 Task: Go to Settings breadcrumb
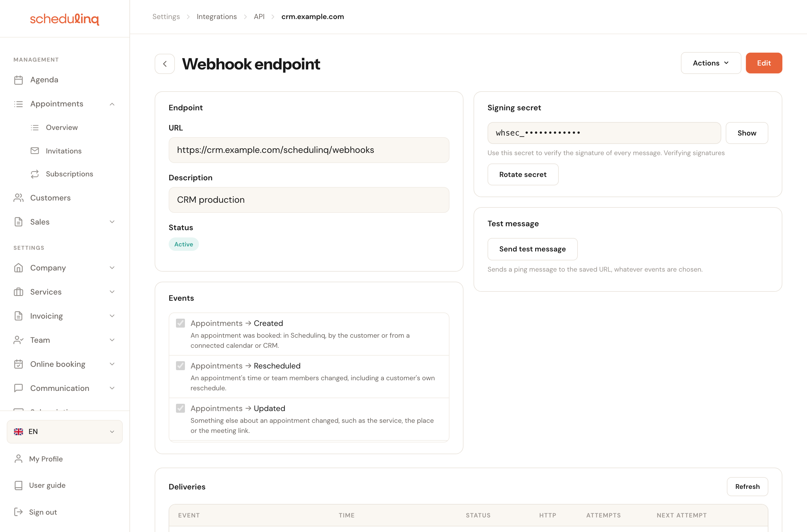click(x=166, y=17)
